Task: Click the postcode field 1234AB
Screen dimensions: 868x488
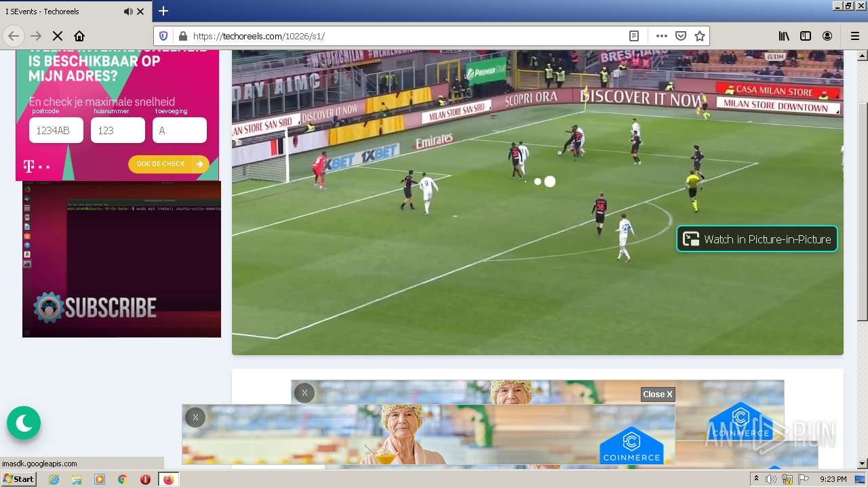Action: click(56, 130)
